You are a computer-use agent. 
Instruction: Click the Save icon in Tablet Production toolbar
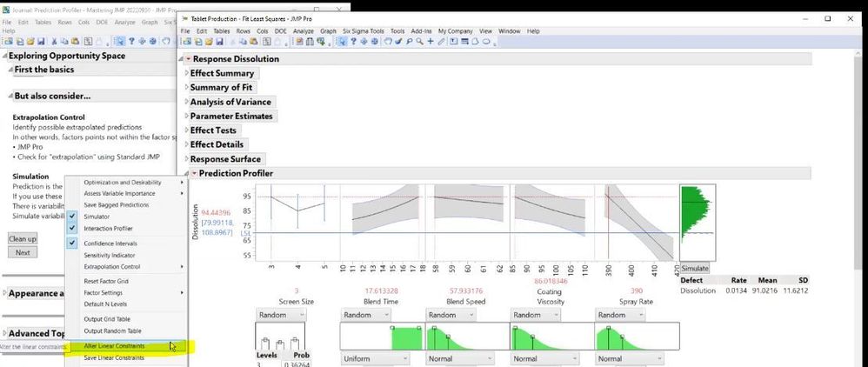pyautogui.click(x=219, y=42)
